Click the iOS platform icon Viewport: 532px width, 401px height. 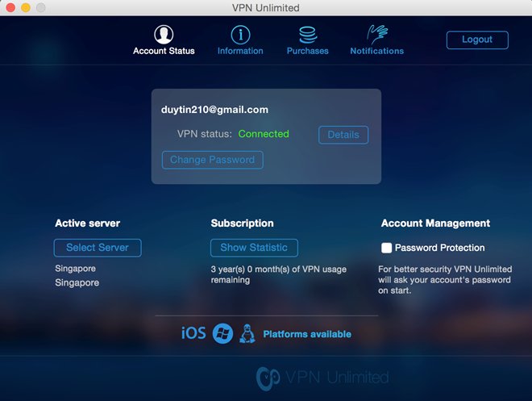coord(193,333)
